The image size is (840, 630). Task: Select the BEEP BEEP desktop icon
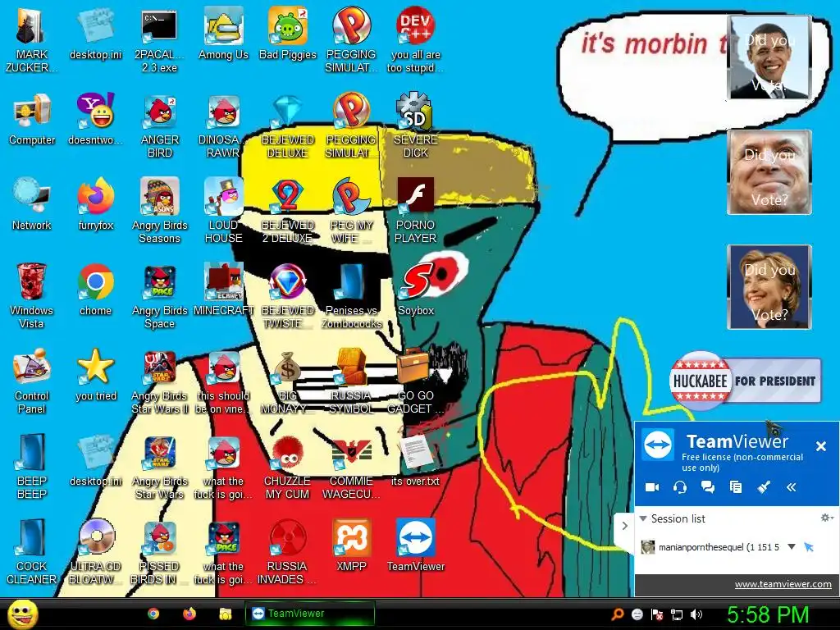pyautogui.click(x=31, y=467)
